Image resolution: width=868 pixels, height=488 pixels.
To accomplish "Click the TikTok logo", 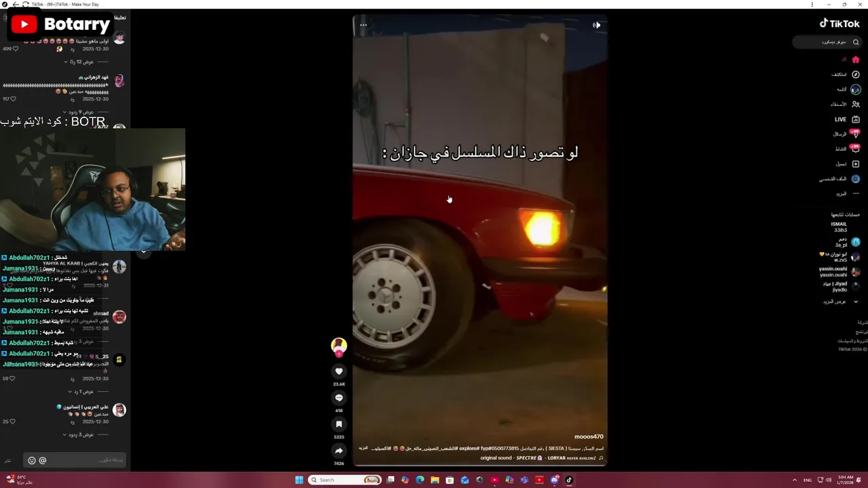I will (x=840, y=23).
